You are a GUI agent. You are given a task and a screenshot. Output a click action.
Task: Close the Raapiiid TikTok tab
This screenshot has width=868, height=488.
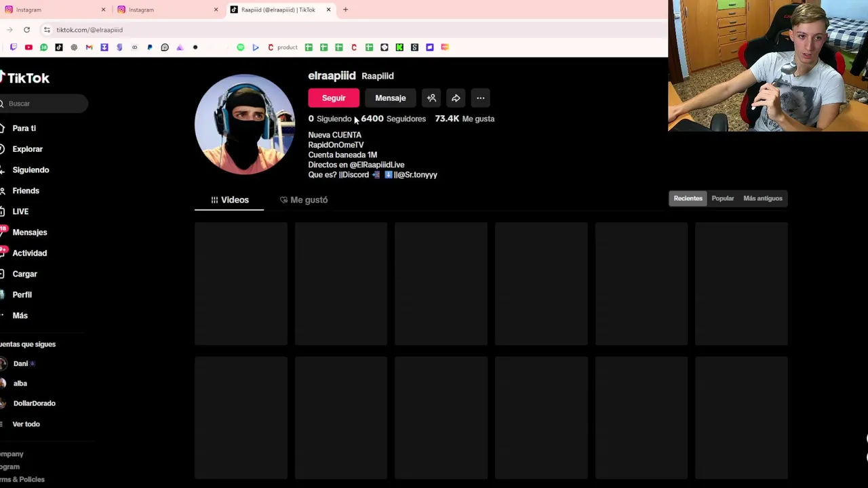[x=328, y=9]
